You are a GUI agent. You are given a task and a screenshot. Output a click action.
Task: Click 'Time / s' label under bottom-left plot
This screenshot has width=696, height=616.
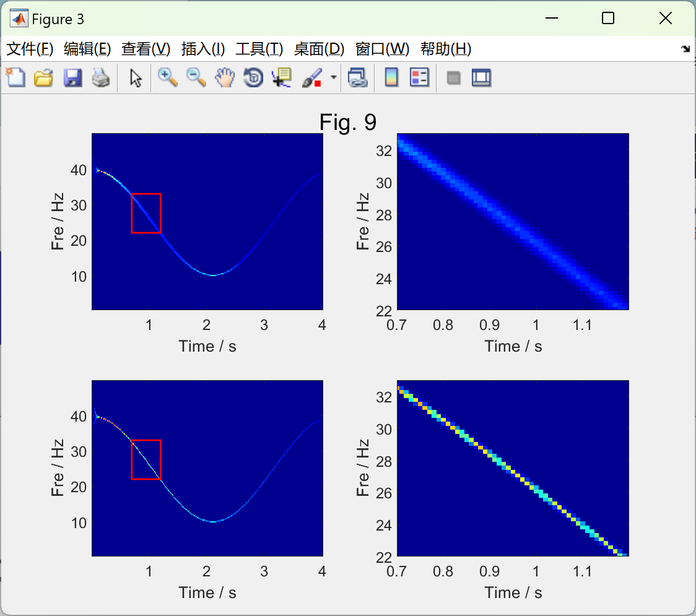click(207, 592)
